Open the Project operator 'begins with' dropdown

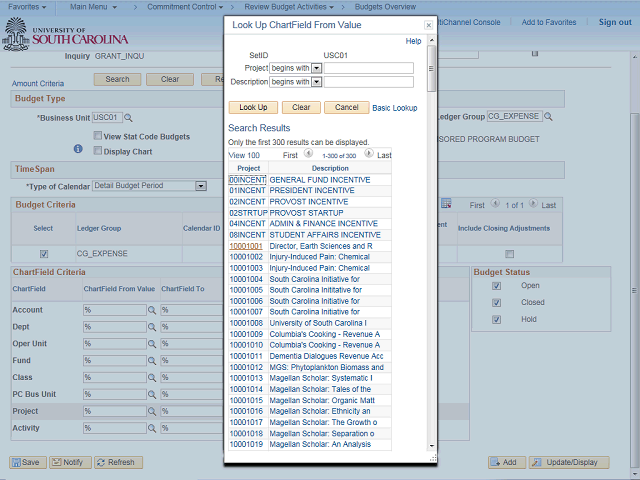(x=316, y=68)
